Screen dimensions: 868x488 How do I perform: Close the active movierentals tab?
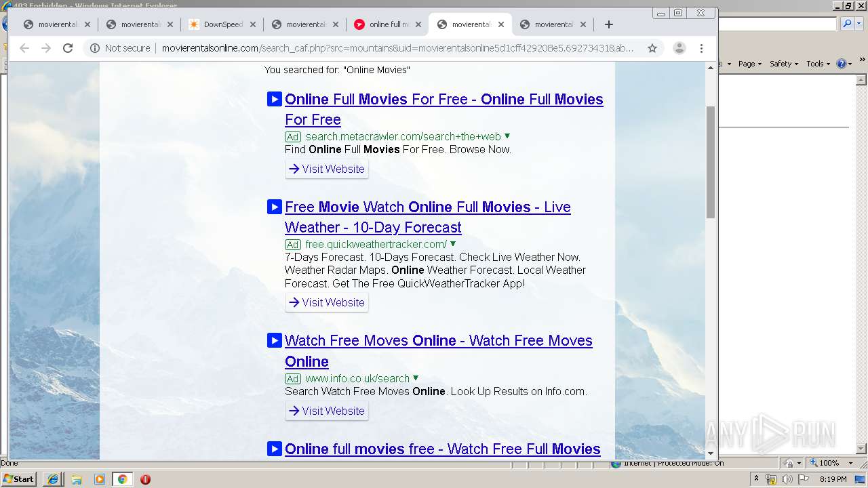point(501,24)
